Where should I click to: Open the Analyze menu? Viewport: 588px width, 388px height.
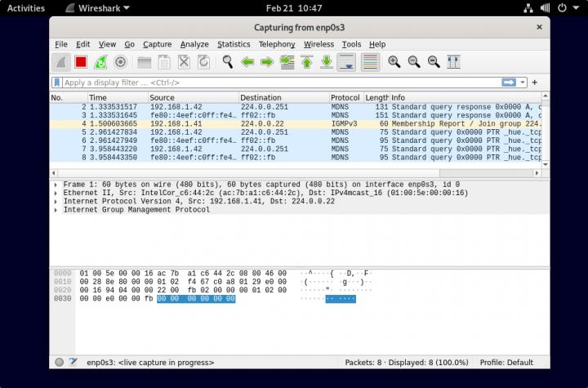(194, 44)
